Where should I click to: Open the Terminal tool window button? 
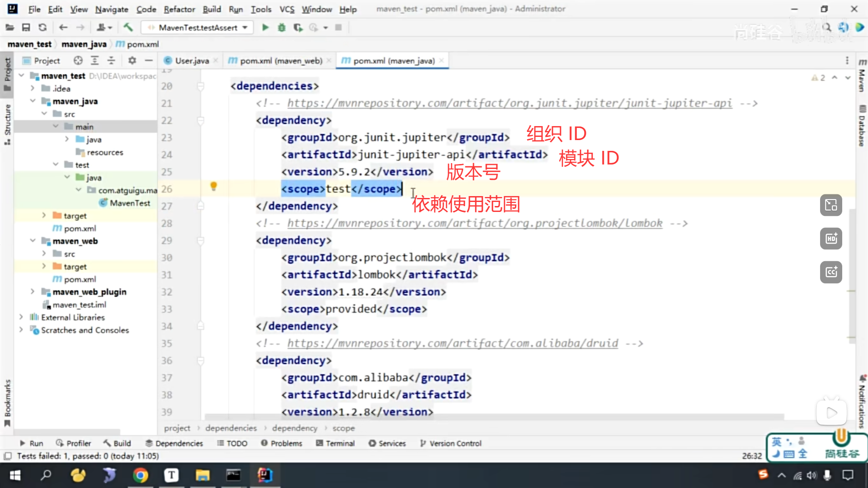(335, 443)
